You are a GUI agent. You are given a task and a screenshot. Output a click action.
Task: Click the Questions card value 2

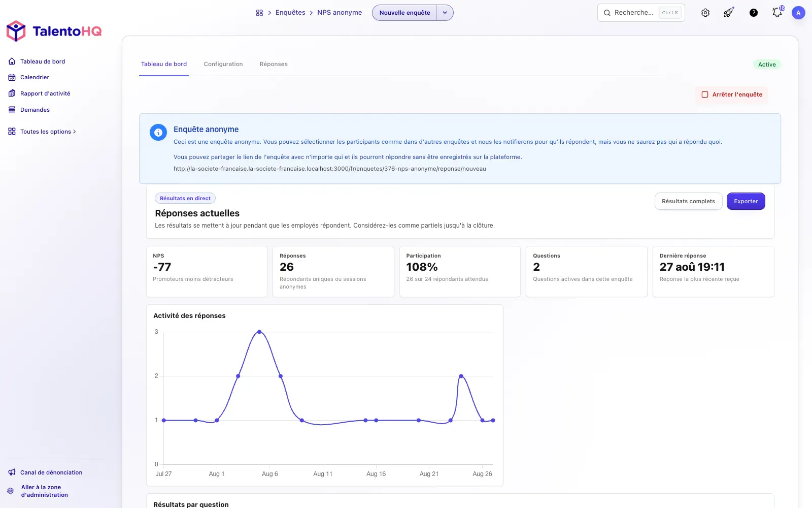[536, 267]
